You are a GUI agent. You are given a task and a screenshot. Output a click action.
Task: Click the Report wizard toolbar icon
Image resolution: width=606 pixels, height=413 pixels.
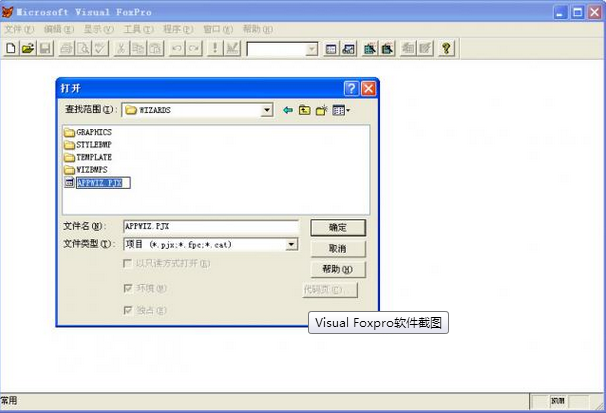[387, 49]
